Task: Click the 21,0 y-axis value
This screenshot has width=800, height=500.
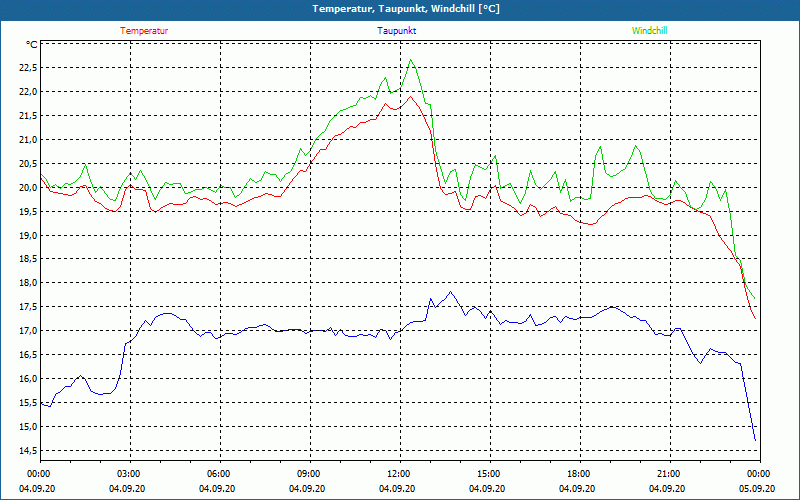Action: pyautogui.click(x=28, y=140)
